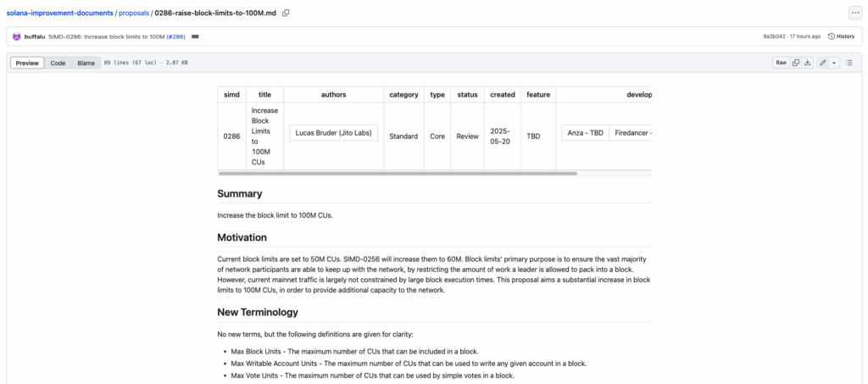This screenshot has width=868, height=384.
Task: Click 'Increase Block Limits to 100M CUs' title cell
Action: [x=265, y=136]
